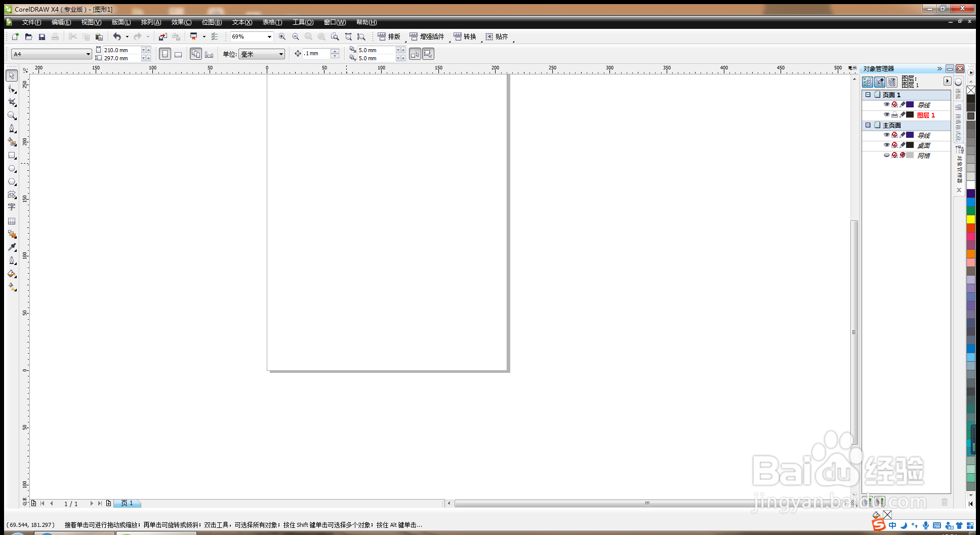Screen dimensions: 980x535
Task: Set page to portrait orientation
Action: tap(165, 54)
